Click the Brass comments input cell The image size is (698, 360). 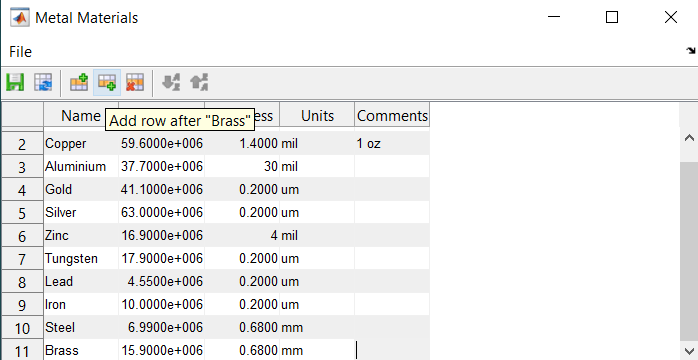[392, 351]
